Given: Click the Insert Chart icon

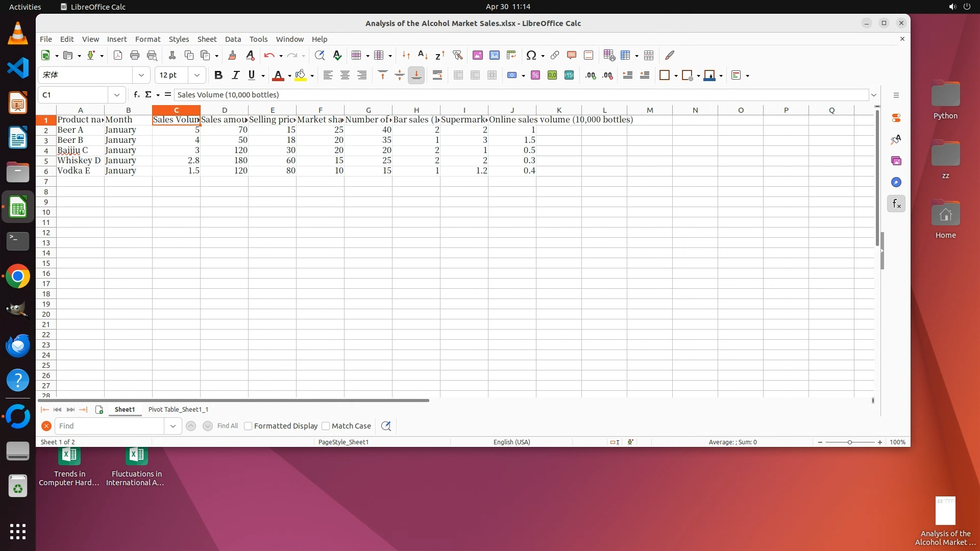Looking at the screenshot, I should tap(494, 55).
